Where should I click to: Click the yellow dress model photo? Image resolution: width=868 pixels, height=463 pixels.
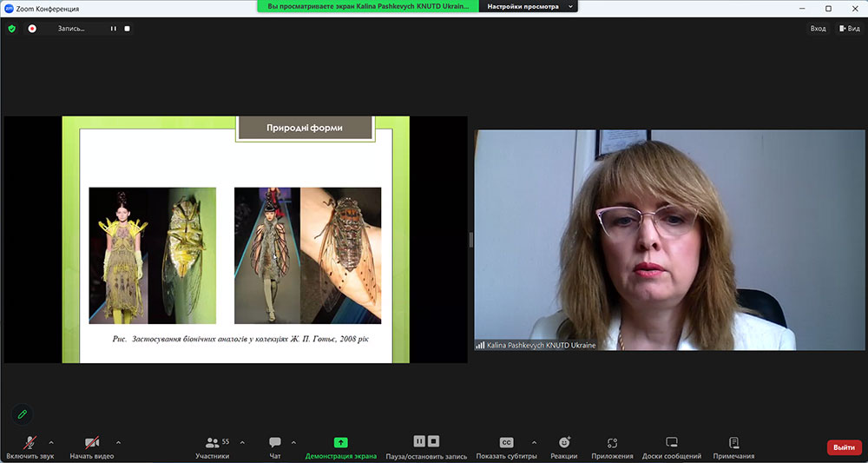(118, 256)
